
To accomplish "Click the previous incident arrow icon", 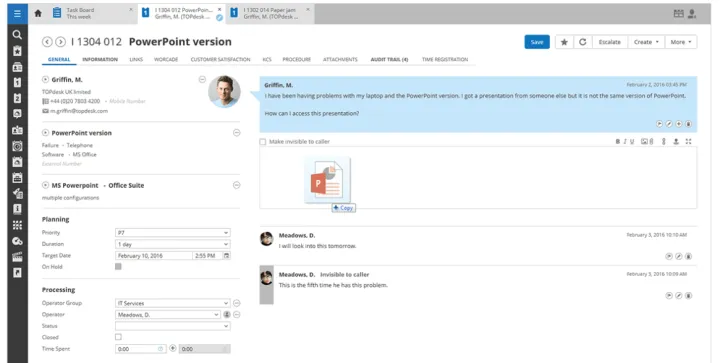I will click(47, 42).
